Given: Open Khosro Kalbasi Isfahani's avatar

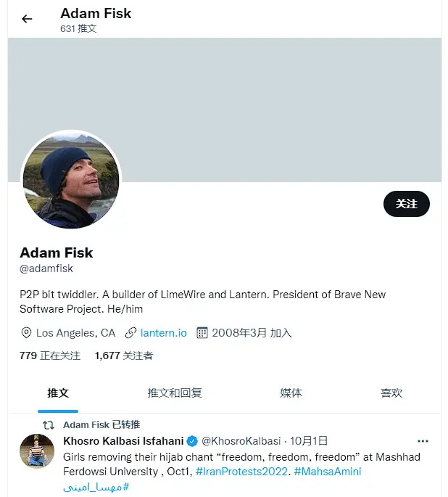Looking at the screenshot, I should click(37, 451).
